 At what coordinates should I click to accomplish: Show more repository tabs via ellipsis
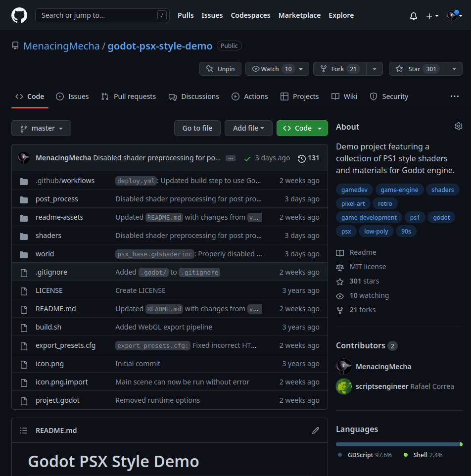click(x=454, y=96)
